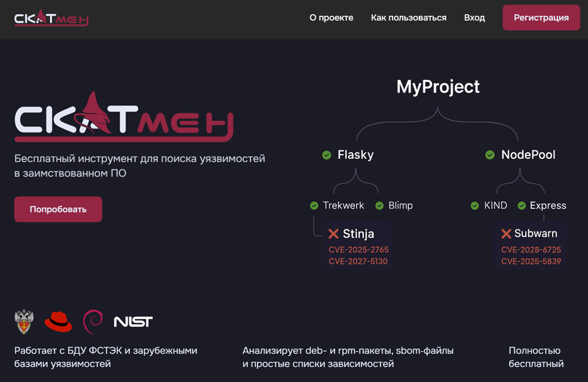
Task: Select the KIND dependency node
Action: pos(495,205)
